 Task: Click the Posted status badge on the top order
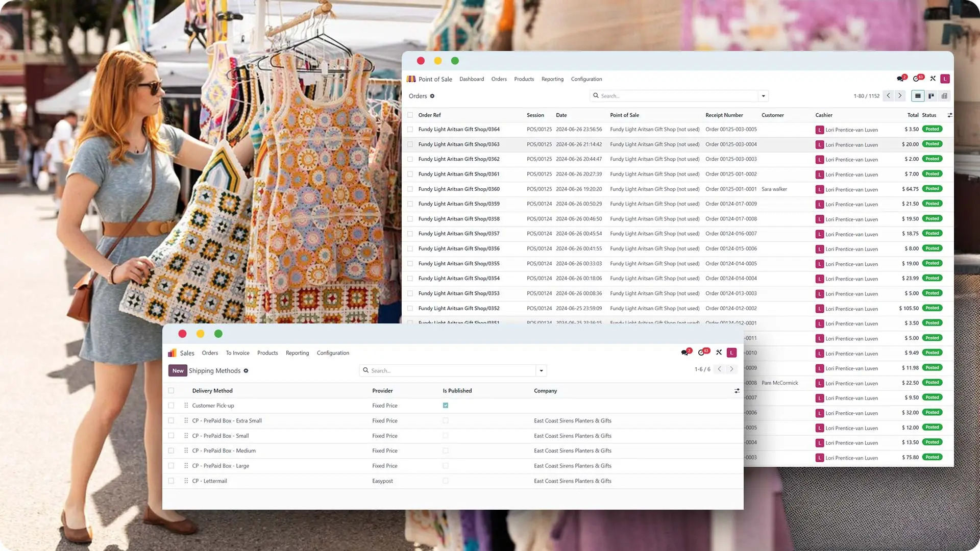click(x=932, y=129)
